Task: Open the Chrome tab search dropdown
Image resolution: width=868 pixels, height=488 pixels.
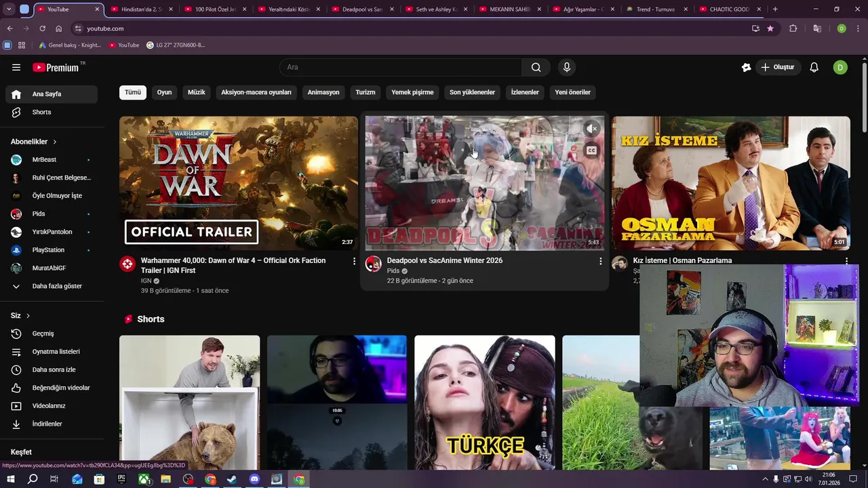Action: [x=9, y=9]
